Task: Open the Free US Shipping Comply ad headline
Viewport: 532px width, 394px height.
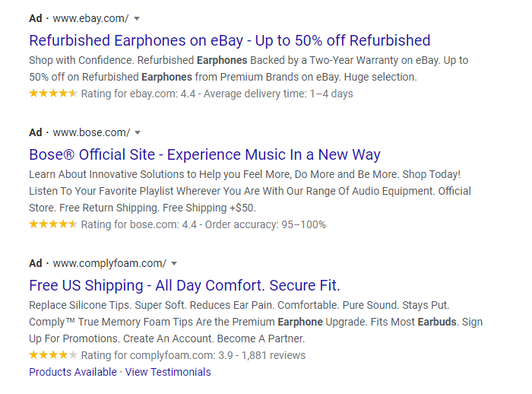Action: [x=184, y=285]
